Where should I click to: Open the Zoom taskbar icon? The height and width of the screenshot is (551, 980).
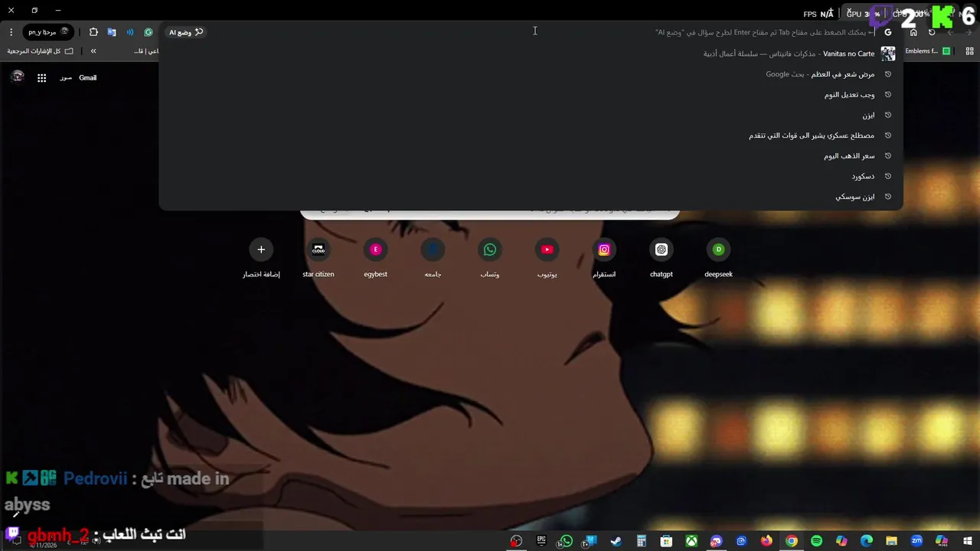(x=916, y=541)
